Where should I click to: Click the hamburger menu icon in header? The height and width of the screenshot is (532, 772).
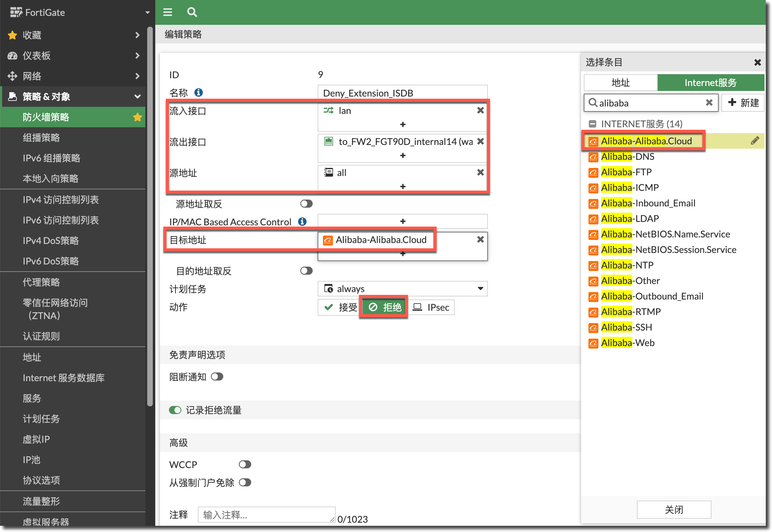(x=167, y=12)
